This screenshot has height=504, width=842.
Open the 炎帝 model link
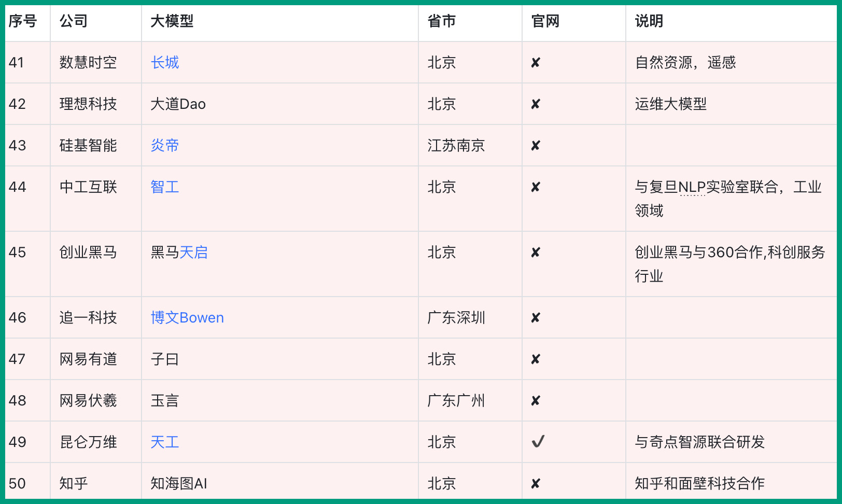pyautogui.click(x=165, y=146)
